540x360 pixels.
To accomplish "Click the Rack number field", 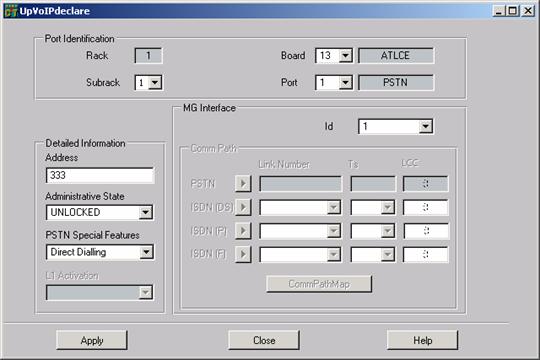I will click(x=148, y=55).
